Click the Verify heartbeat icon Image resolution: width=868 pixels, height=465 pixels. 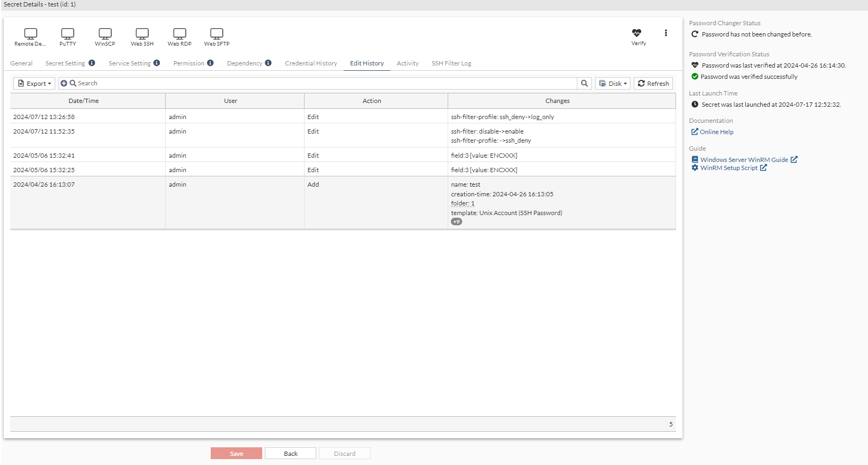click(x=636, y=33)
